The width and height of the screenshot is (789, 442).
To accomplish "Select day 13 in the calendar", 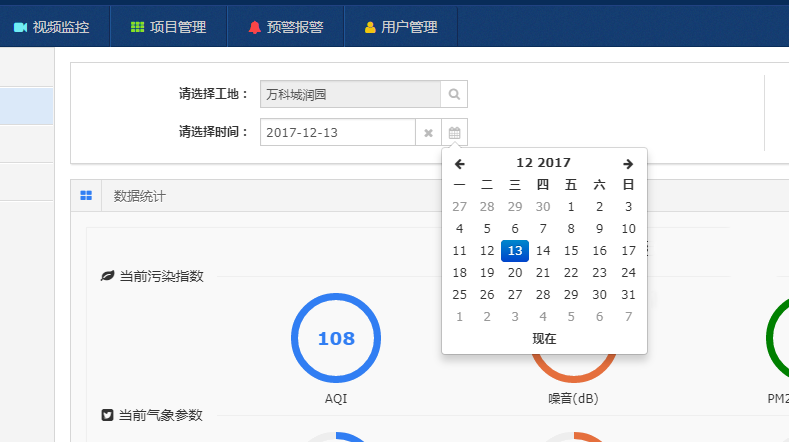I will point(515,251).
